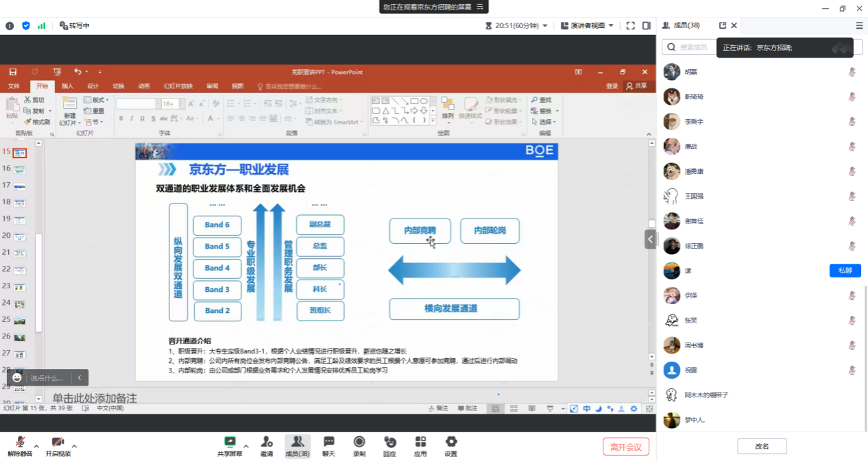Open meeting 设置 settings

point(450,447)
